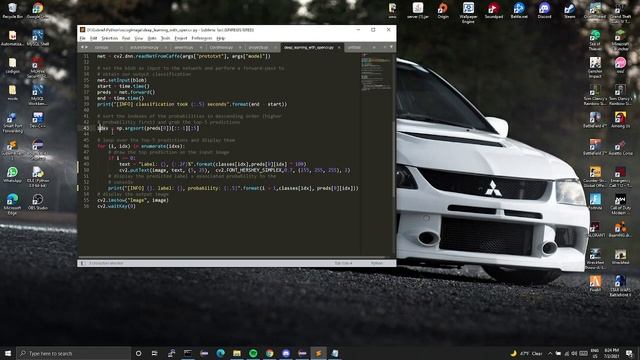Screen dimensions: 640x360
Task: Open Battle.net desktop icon
Action: click(519, 11)
